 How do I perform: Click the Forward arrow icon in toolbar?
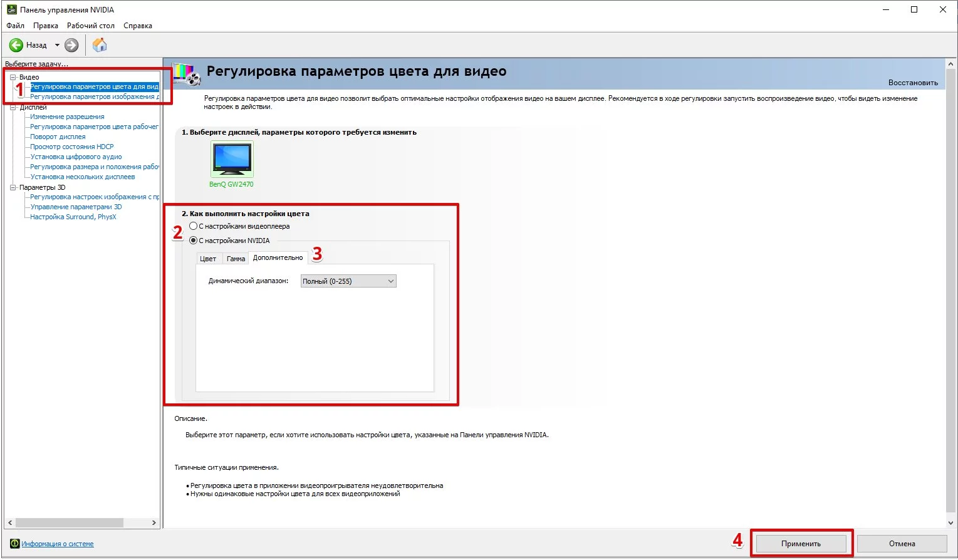pyautogui.click(x=71, y=45)
